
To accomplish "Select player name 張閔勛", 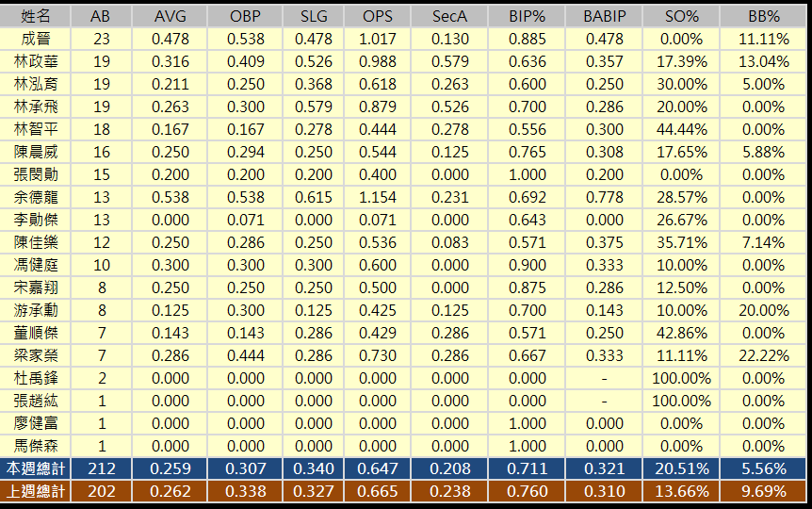I will [x=36, y=174].
